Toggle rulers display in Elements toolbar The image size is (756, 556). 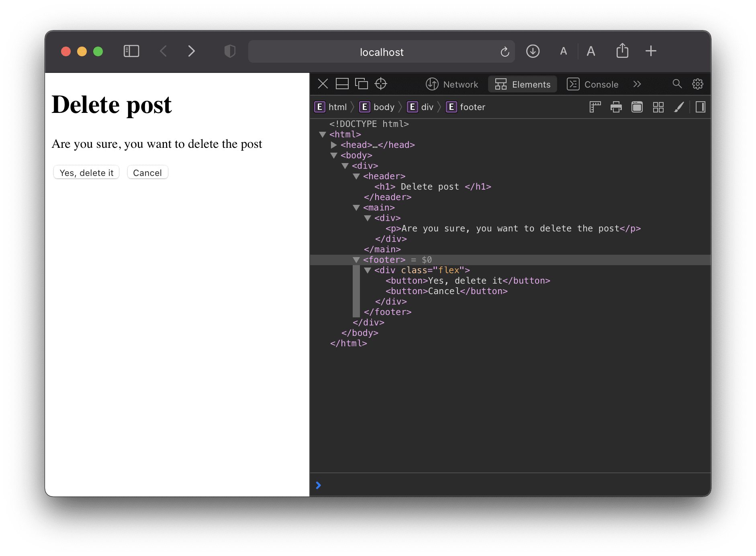click(x=595, y=107)
